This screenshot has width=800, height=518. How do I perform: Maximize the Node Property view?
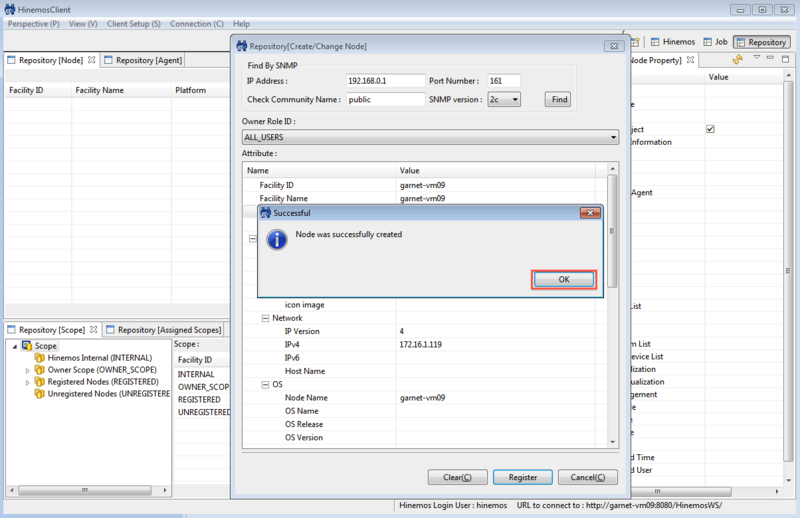tap(785, 59)
